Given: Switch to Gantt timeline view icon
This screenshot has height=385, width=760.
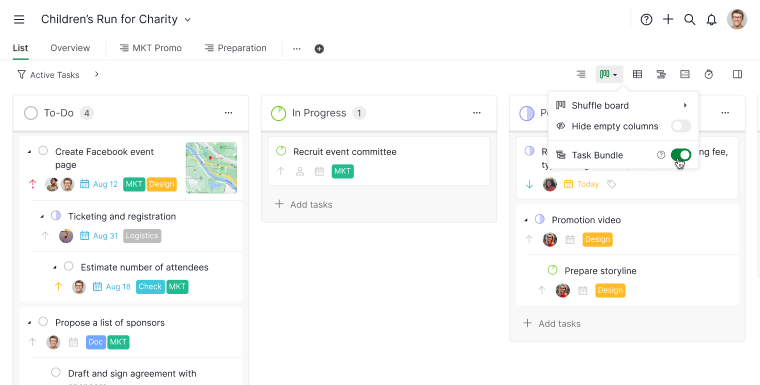Looking at the screenshot, I should coord(661,74).
